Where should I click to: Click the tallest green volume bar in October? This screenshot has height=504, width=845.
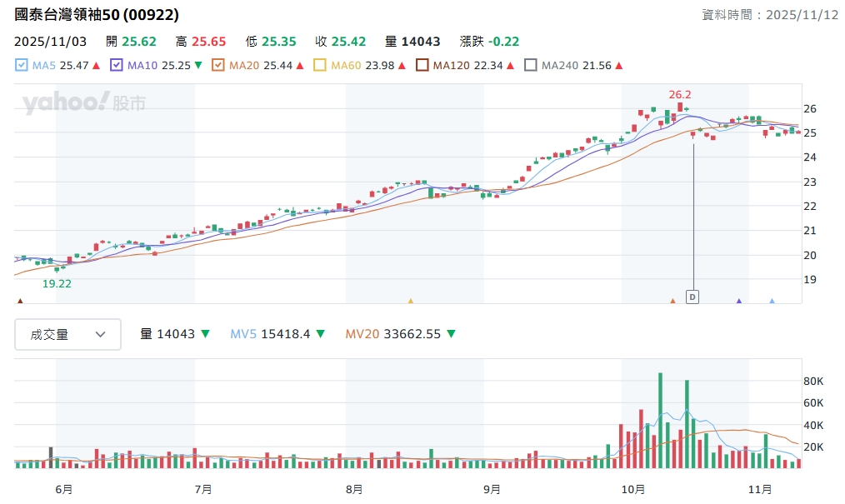660,420
